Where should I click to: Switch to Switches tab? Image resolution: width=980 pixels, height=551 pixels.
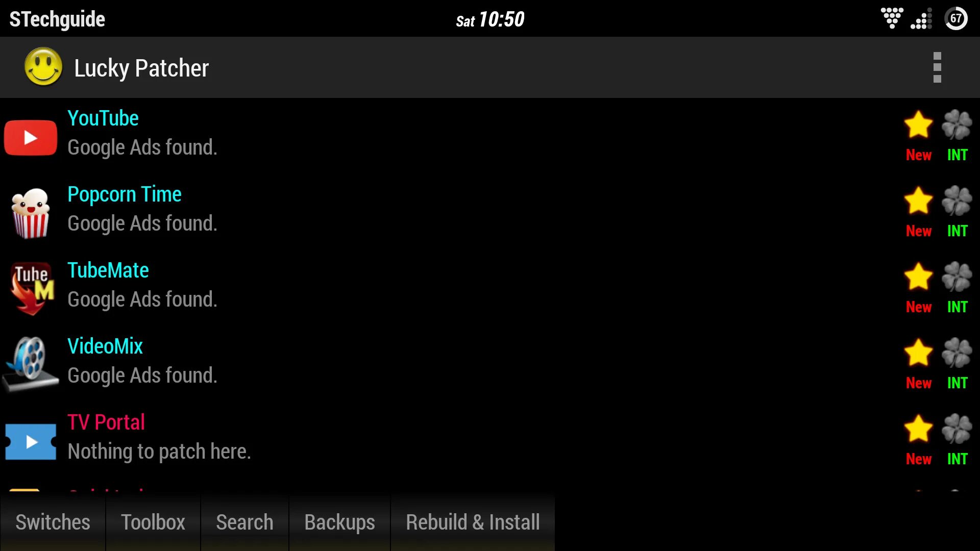coord(53,521)
